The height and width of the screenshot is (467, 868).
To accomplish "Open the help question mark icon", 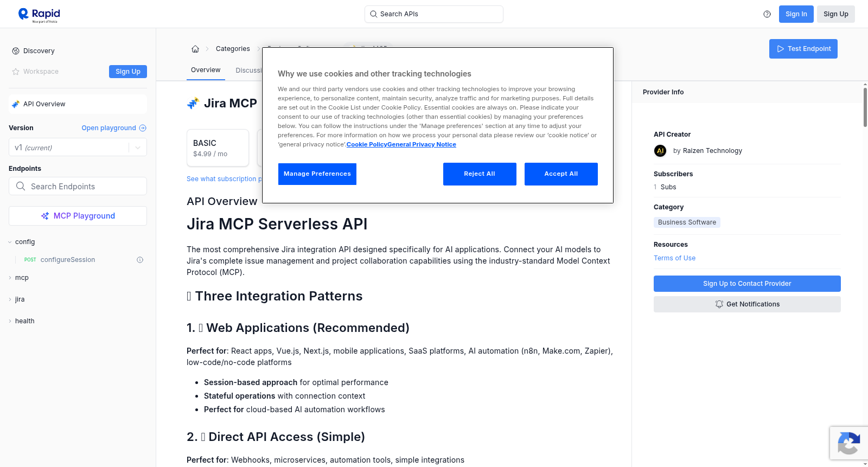I will 767,14.
